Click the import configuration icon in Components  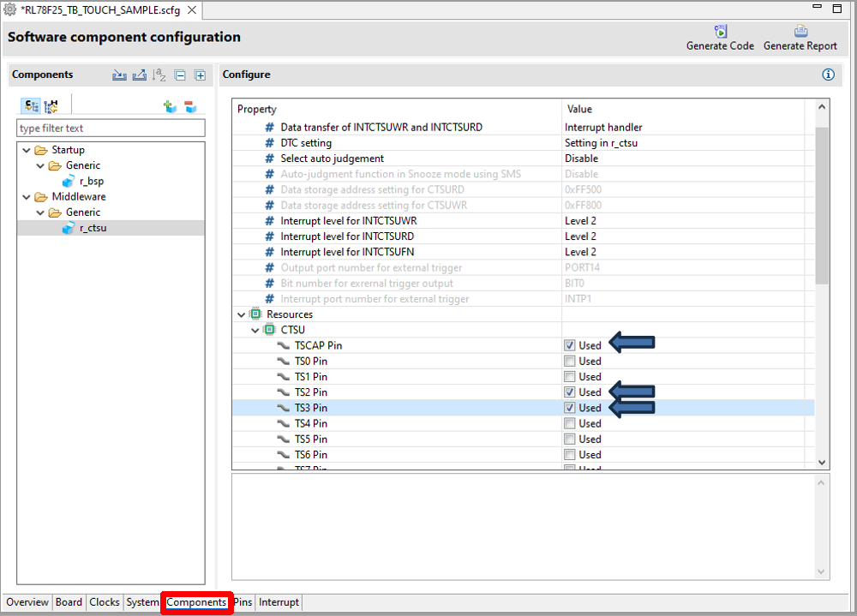pyautogui.click(x=119, y=75)
